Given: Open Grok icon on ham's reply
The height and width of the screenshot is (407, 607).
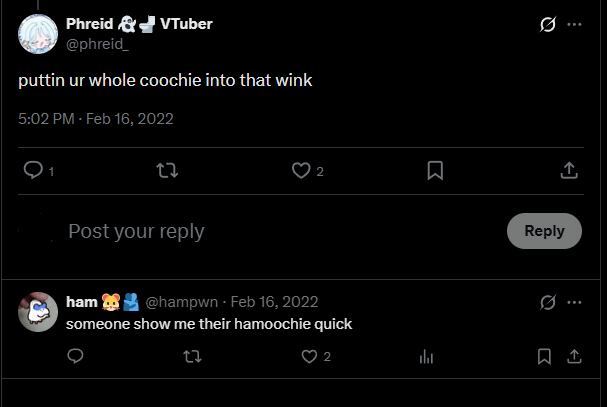Looking at the screenshot, I should coord(548,302).
